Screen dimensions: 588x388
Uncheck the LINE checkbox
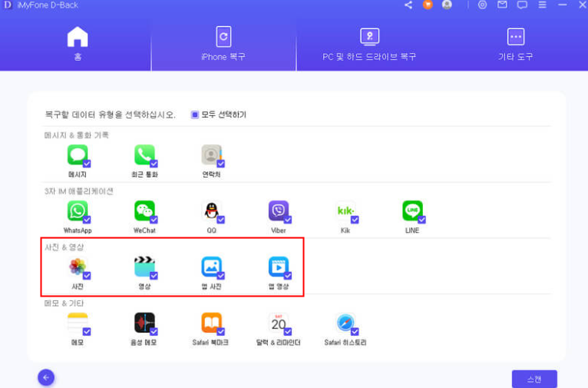click(x=422, y=220)
